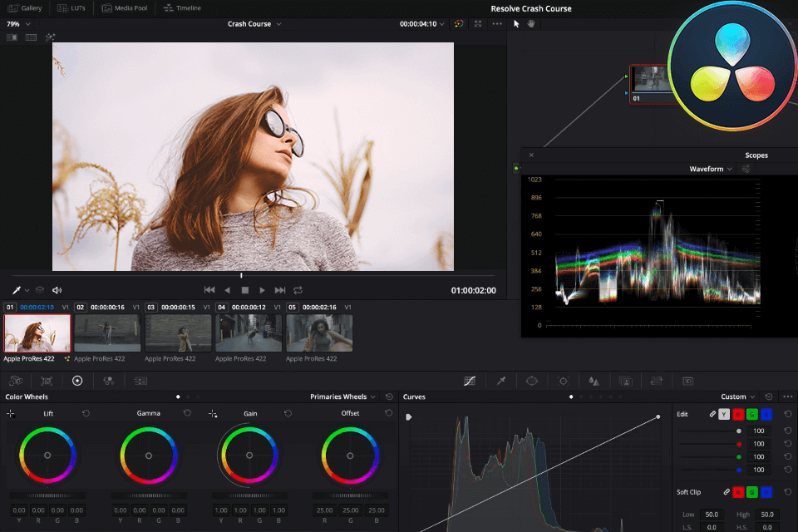Open the Blur palette
The image size is (798, 532).
594,381
